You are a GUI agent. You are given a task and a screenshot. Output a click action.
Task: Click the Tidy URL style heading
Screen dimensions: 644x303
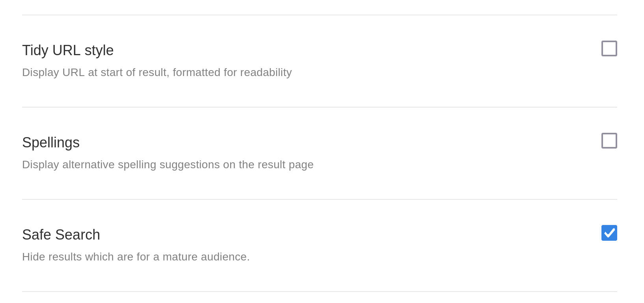(x=67, y=50)
